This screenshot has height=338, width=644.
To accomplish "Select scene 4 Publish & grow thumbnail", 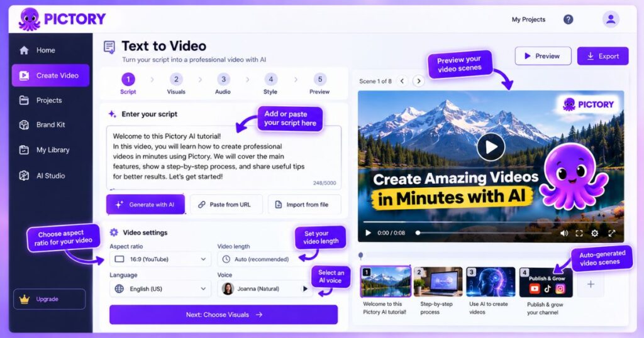I will 546,282.
